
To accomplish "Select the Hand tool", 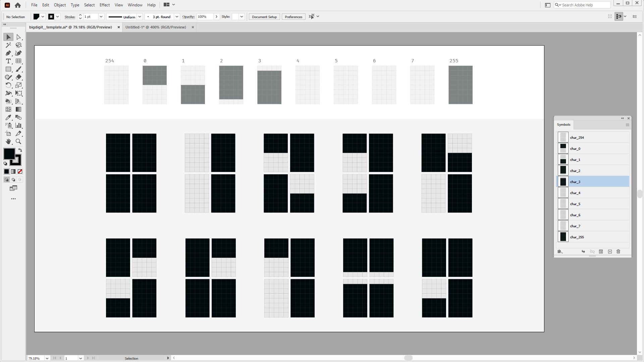I will click(x=8, y=141).
